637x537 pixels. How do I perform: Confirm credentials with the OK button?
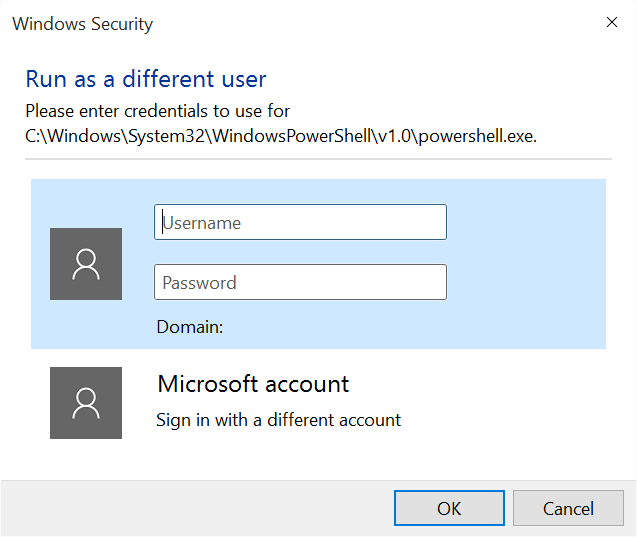point(449,508)
